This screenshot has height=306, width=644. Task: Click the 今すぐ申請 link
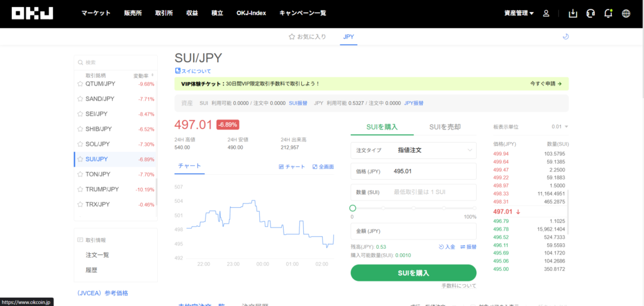point(545,84)
